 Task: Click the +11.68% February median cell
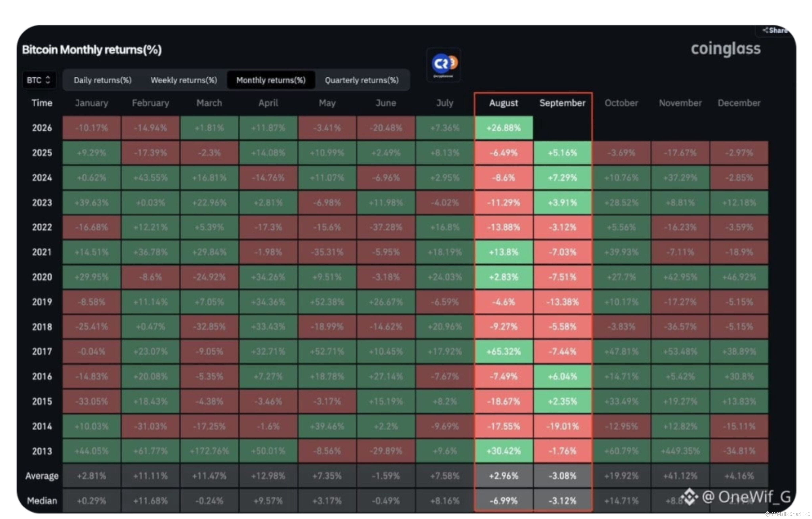[x=150, y=501]
